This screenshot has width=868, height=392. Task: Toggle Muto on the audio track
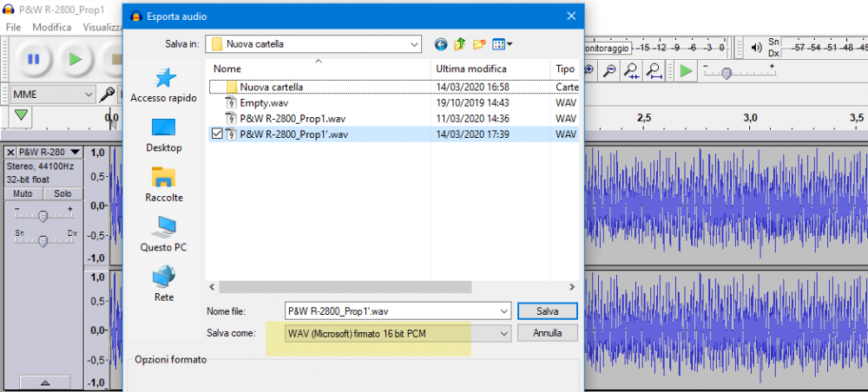[23, 193]
